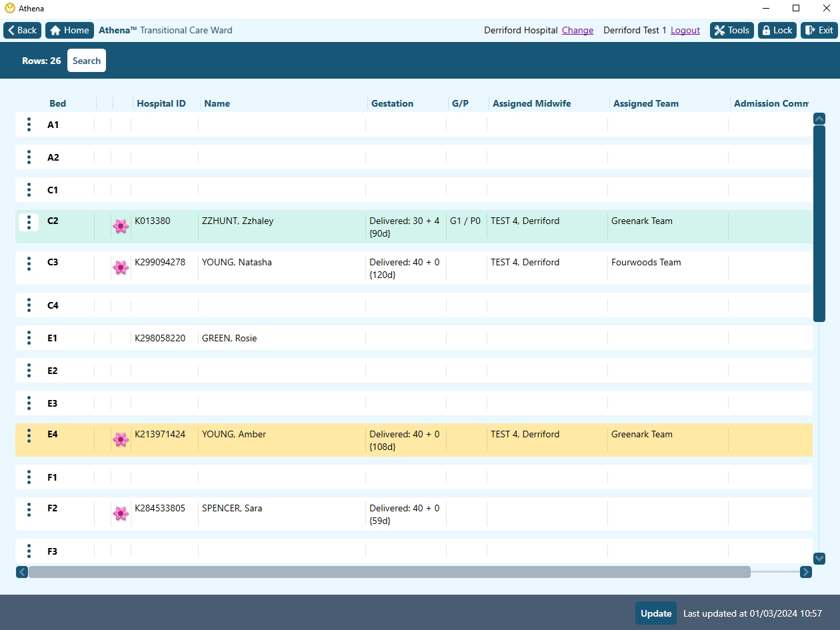Viewport: 840px width, 630px height.
Task: Click hospital ID K213971424
Action: click(160, 434)
